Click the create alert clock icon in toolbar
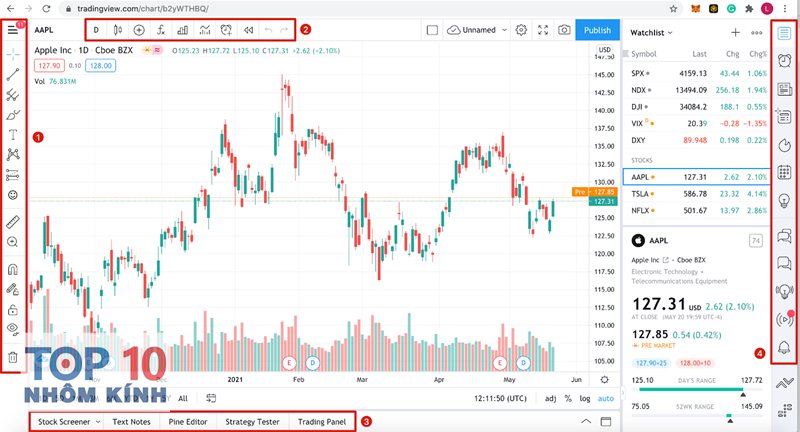 (x=227, y=30)
